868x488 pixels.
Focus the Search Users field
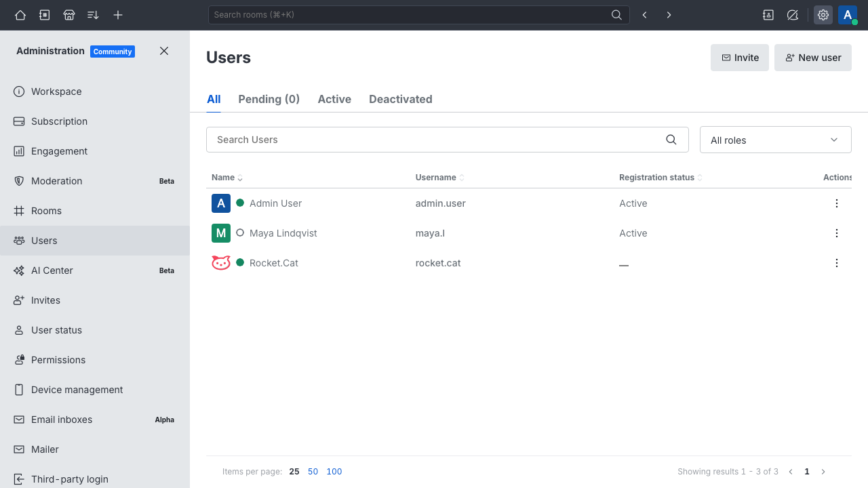[448, 140]
